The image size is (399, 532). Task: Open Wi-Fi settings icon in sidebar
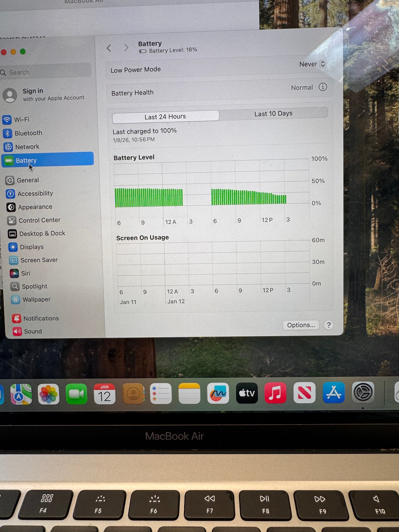click(7, 120)
